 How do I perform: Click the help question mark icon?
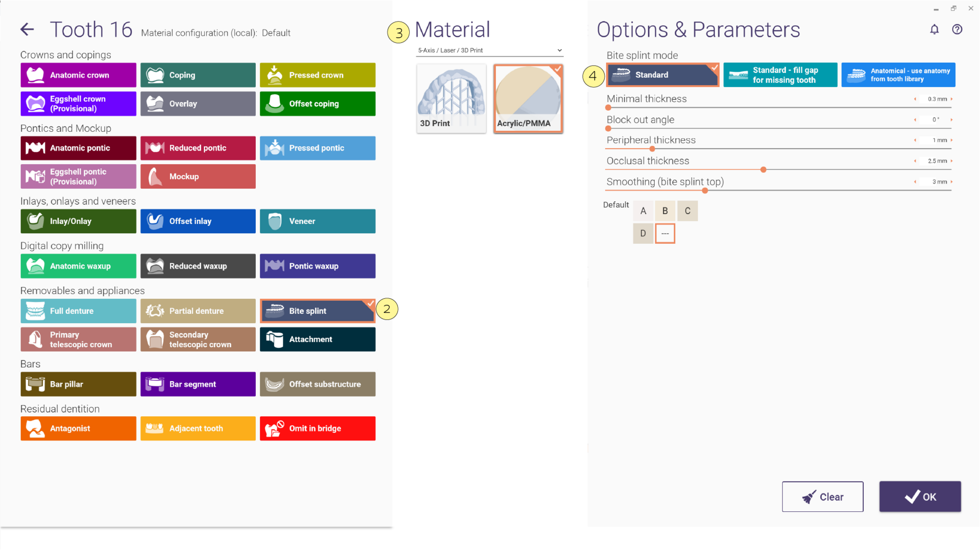957,29
